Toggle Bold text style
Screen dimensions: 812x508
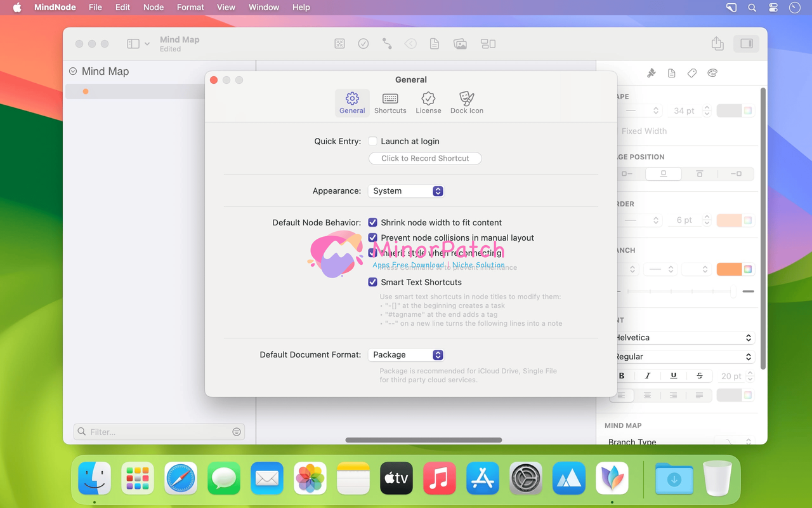click(x=622, y=376)
